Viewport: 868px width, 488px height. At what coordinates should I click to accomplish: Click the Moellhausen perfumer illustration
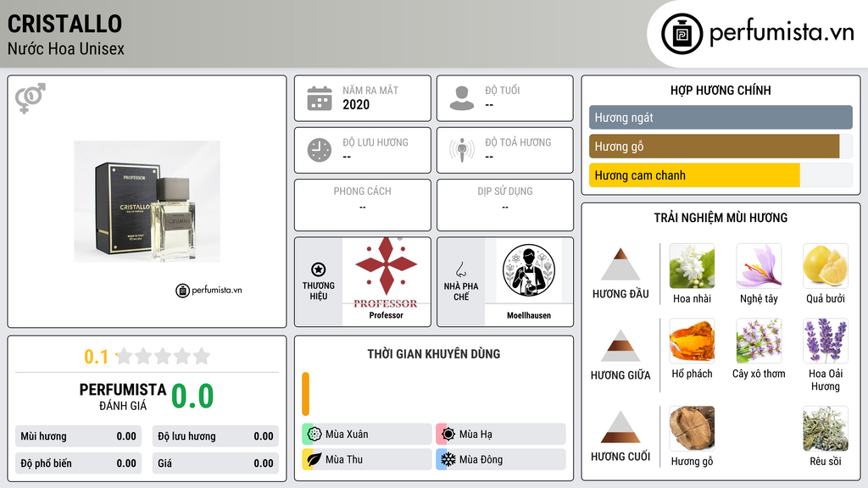(x=529, y=270)
